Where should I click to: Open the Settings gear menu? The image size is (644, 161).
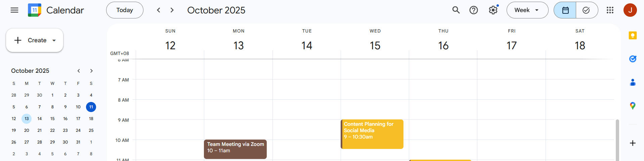[493, 10]
